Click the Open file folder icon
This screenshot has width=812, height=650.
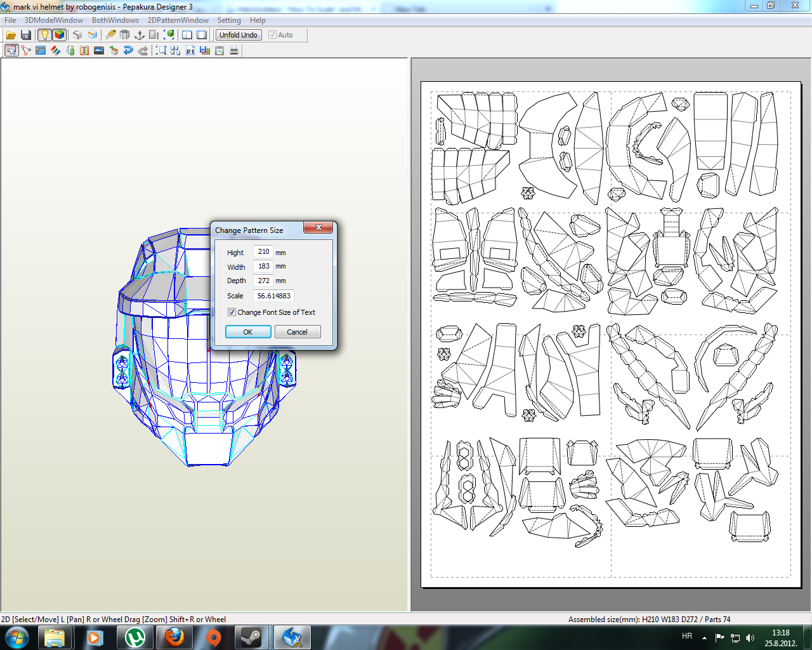(11, 35)
